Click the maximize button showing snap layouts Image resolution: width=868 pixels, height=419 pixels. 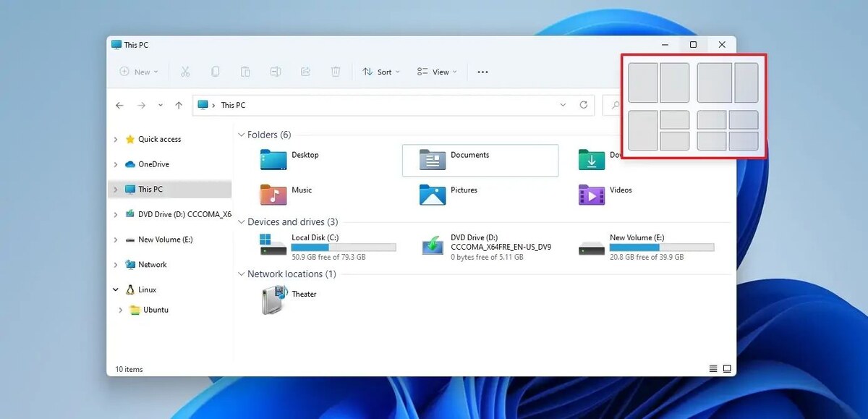click(693, 45)
